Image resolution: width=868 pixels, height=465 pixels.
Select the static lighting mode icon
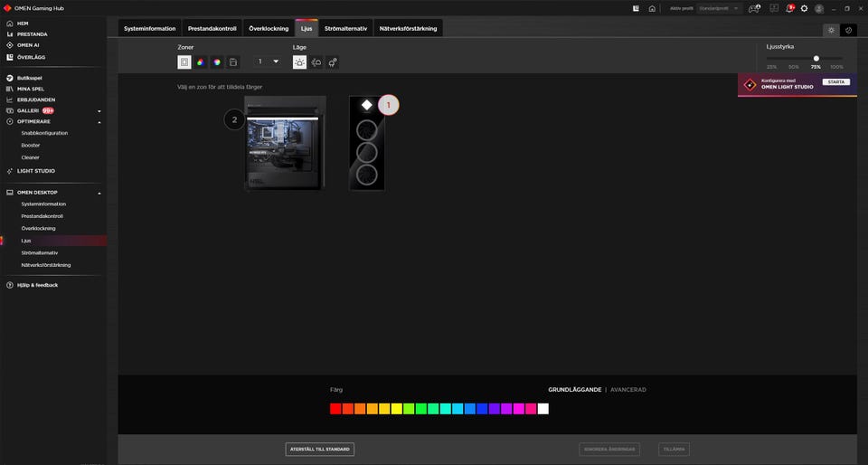coord(299,62)
